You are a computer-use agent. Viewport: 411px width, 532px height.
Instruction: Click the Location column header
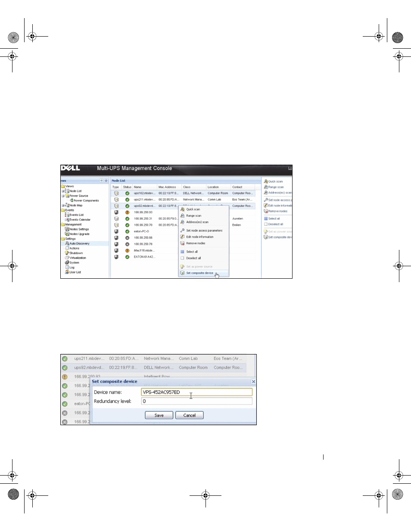[x=218, y=187]
